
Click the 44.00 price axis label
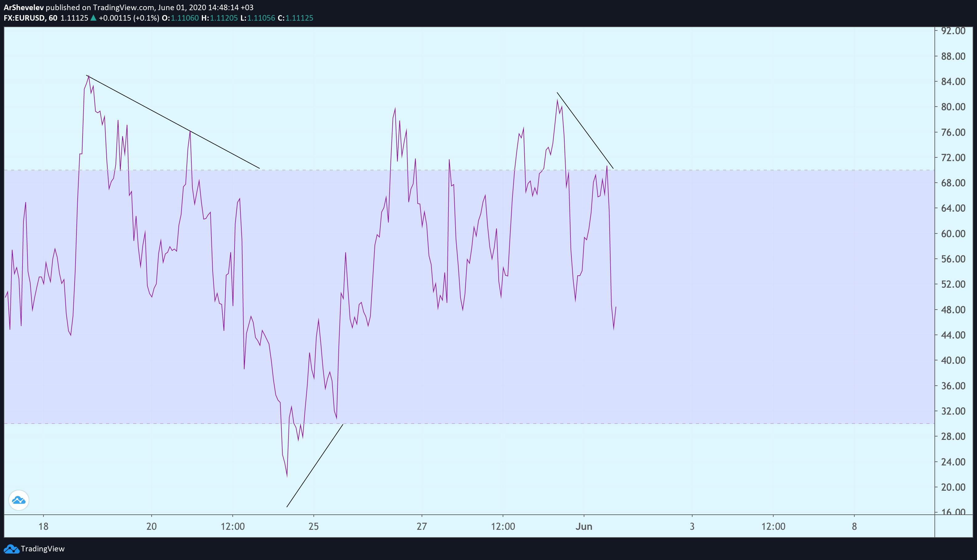coord(953,335)
